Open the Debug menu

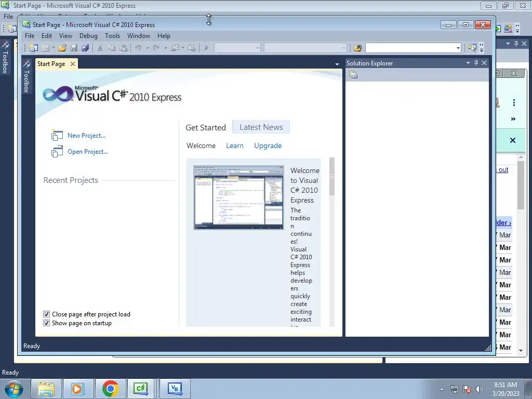[88, 36]
